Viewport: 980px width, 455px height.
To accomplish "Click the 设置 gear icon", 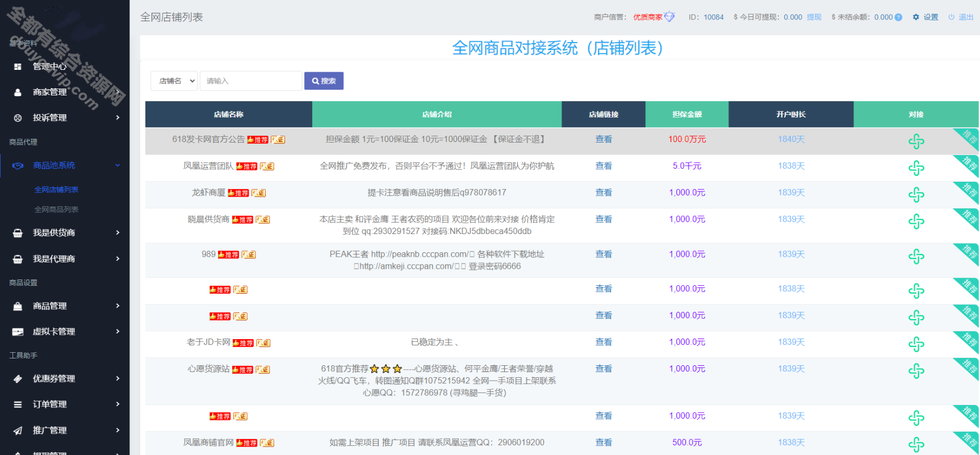I will 916,17.
